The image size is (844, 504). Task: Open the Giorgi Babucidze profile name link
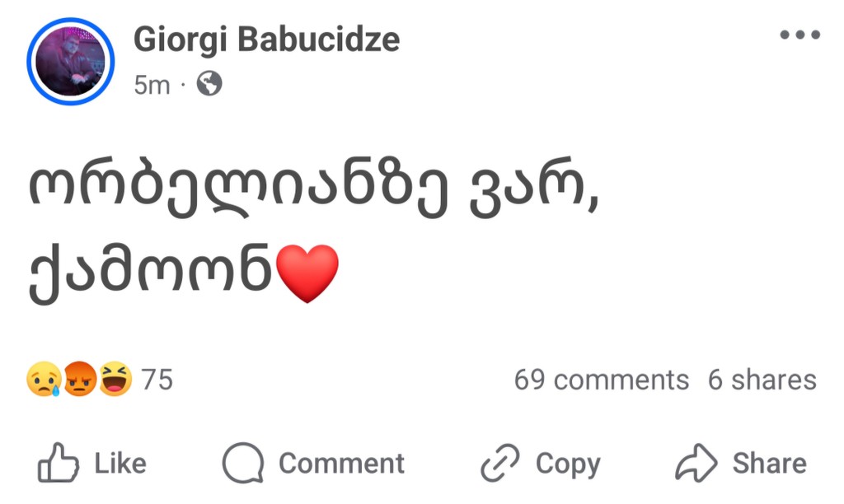point(266,39)
